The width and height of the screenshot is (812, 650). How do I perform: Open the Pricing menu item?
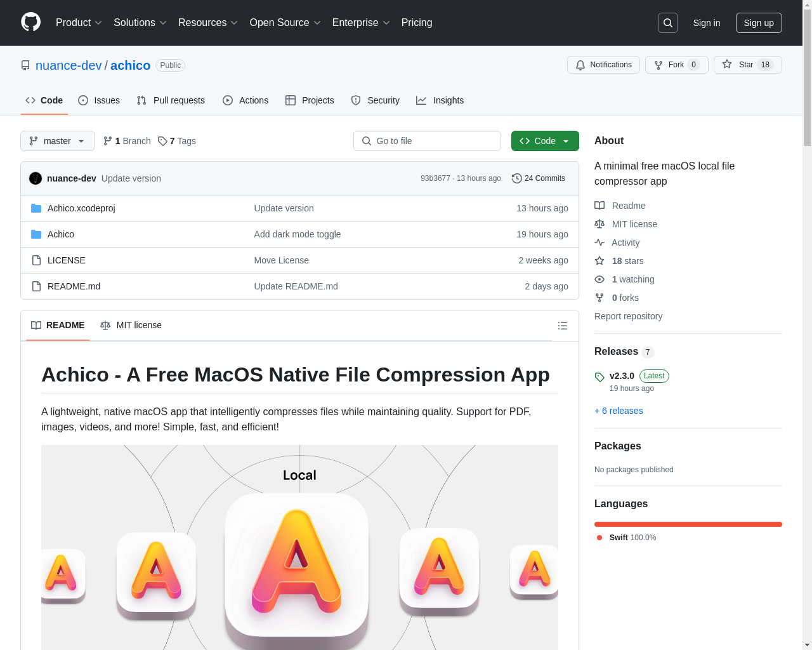pyautogui.click(x=417, y=23)
